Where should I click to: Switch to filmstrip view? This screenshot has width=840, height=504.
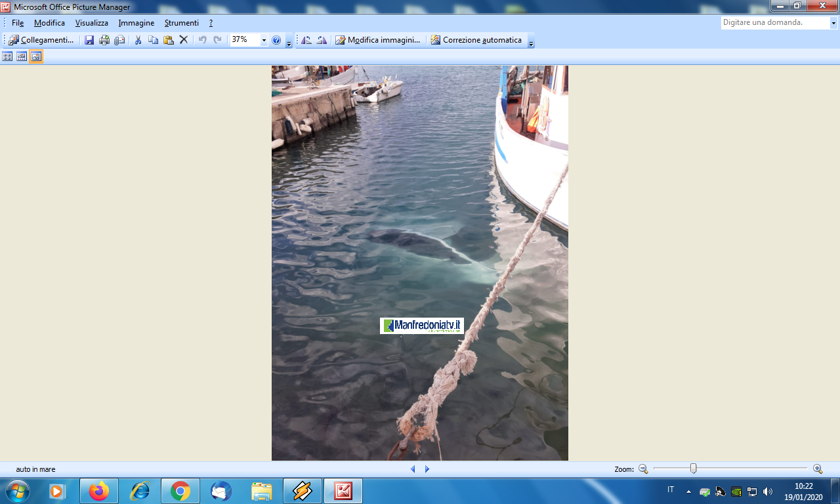pyautogui.click(x=22, y=56)
